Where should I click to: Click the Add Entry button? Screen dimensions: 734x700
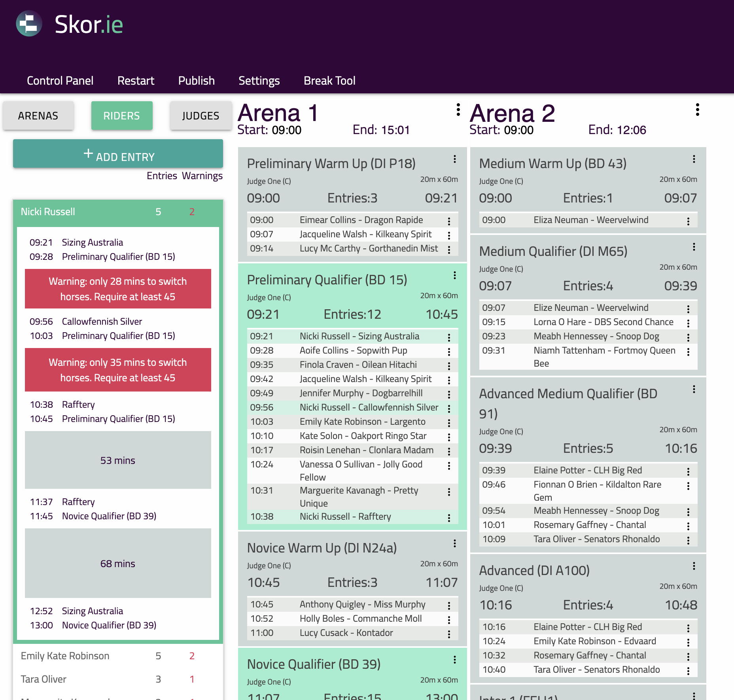pyautogui.click(x=118, y=154)
